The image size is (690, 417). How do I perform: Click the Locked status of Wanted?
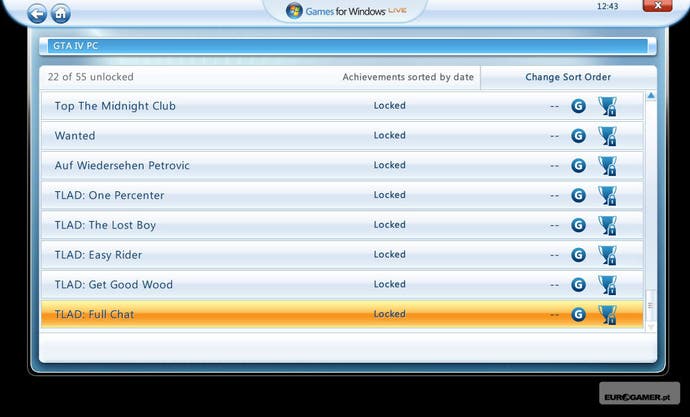(x=389, y=135)
